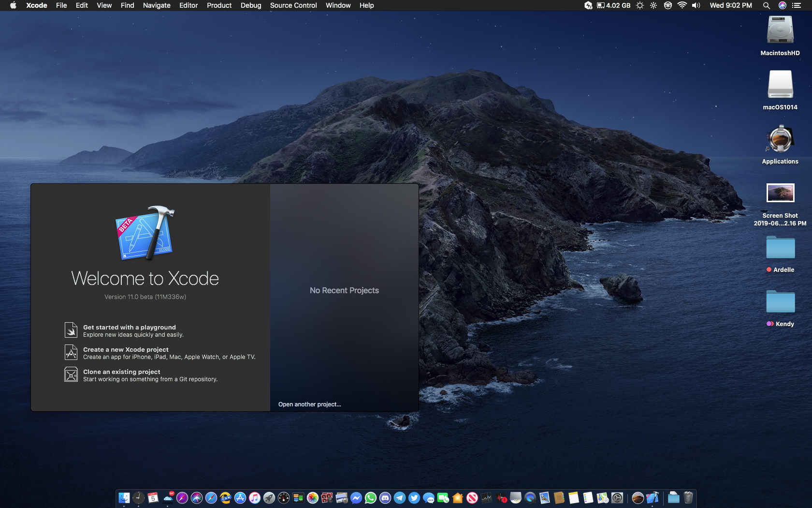Select the Screen Shot file thumbnail
Image resolution: width=812 pixels, height=508 pixels.
coord(780,193)
